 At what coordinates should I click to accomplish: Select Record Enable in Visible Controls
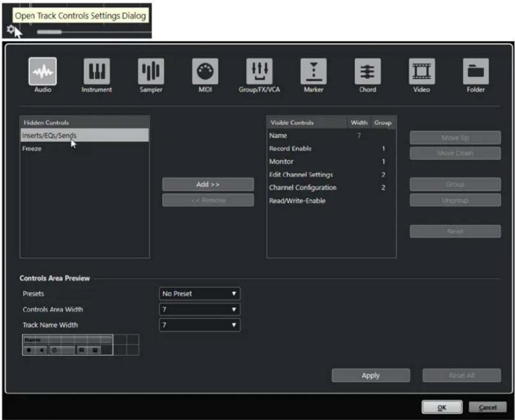click(x=331, y=149)
